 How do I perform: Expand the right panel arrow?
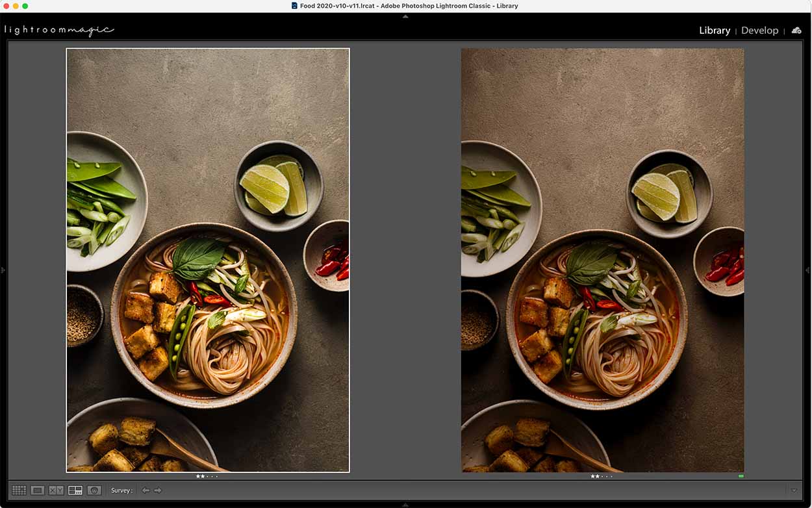pos(809,270)
